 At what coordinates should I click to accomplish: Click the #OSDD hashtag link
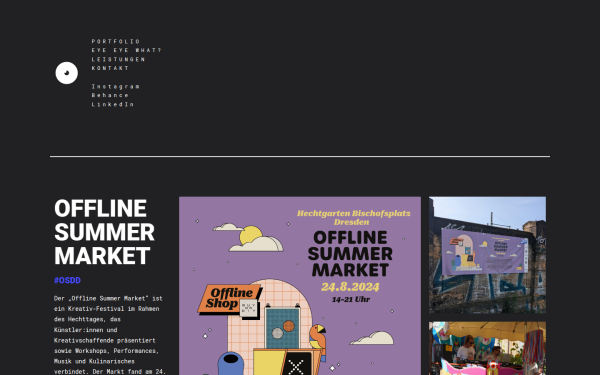point(67,280)
